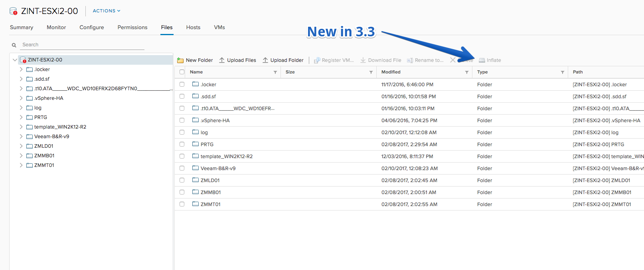This screenshot has width=644, height=270.
Task: Click the New Folder button label
Action: (x=200, y=60)
